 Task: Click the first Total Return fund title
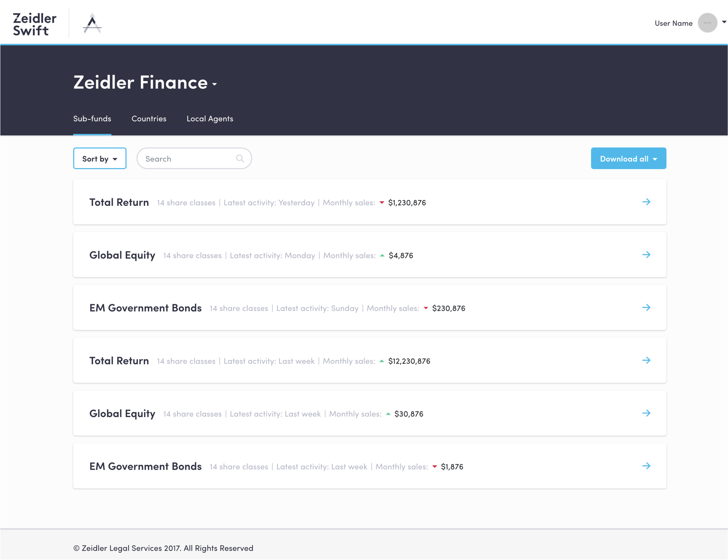click(119, 202)
